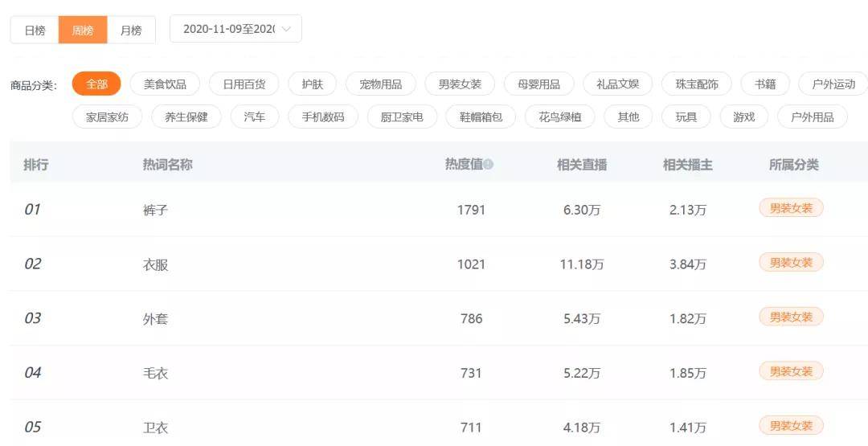Filter by 宠物用品 category
The height and width of the screenshot is (446, 868).
click(x=380, y=84)
